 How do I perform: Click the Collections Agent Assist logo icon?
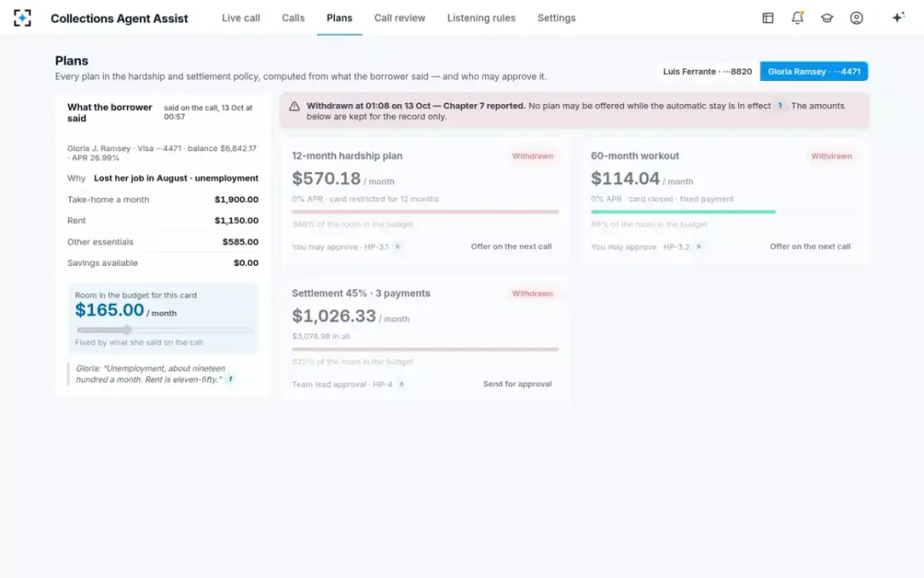coord(22,18)
